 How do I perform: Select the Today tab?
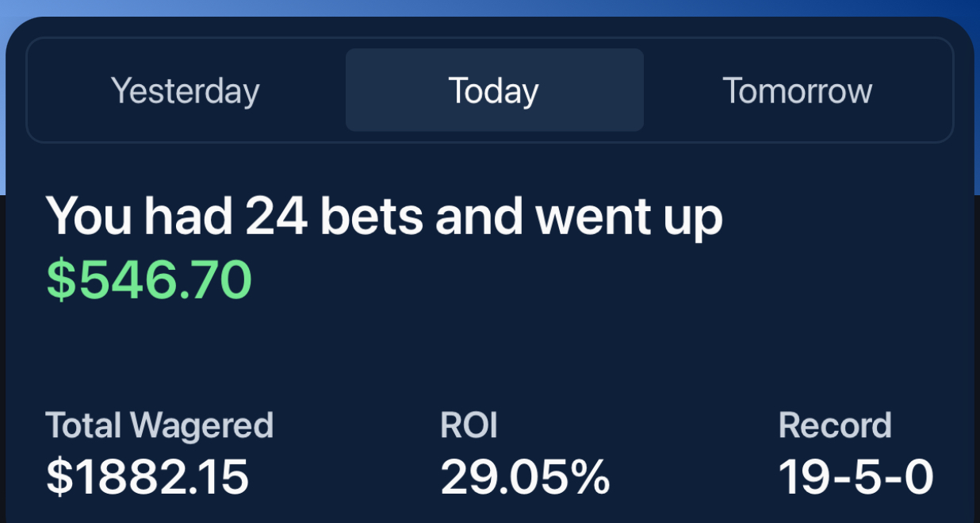point(494,90)
